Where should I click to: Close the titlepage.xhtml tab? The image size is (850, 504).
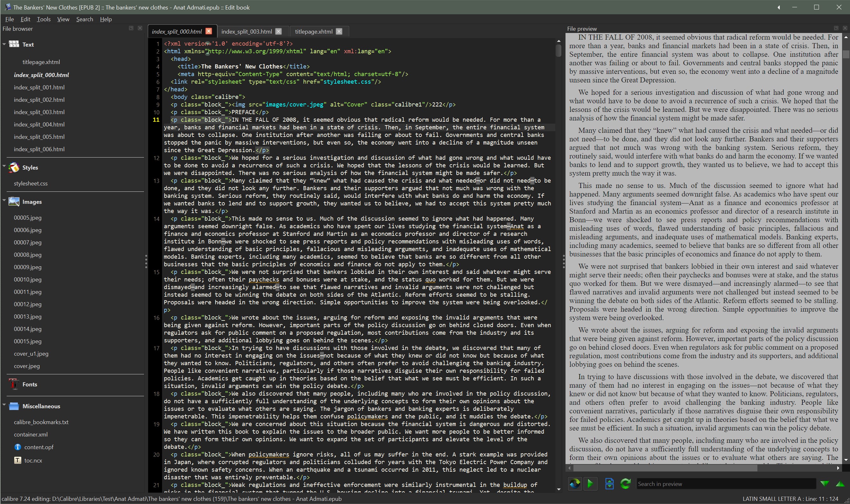pyautogui.click(x=339, y=31)
